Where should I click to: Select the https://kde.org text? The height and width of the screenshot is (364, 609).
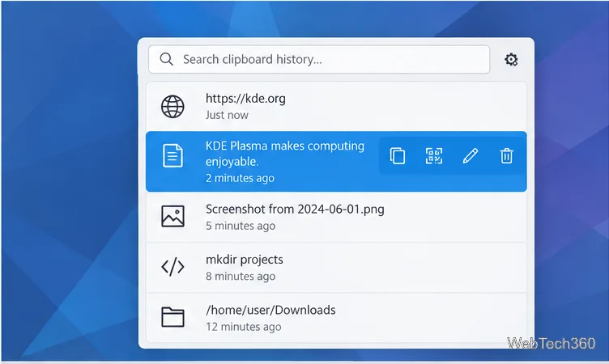point(245,99)
